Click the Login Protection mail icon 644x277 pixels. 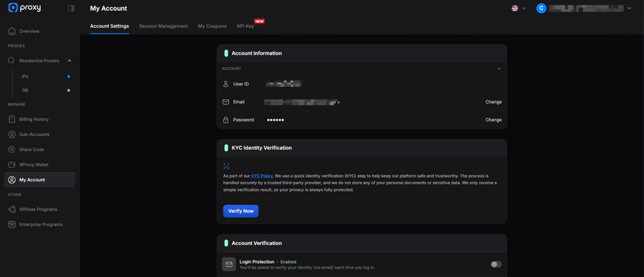point(229,264)
